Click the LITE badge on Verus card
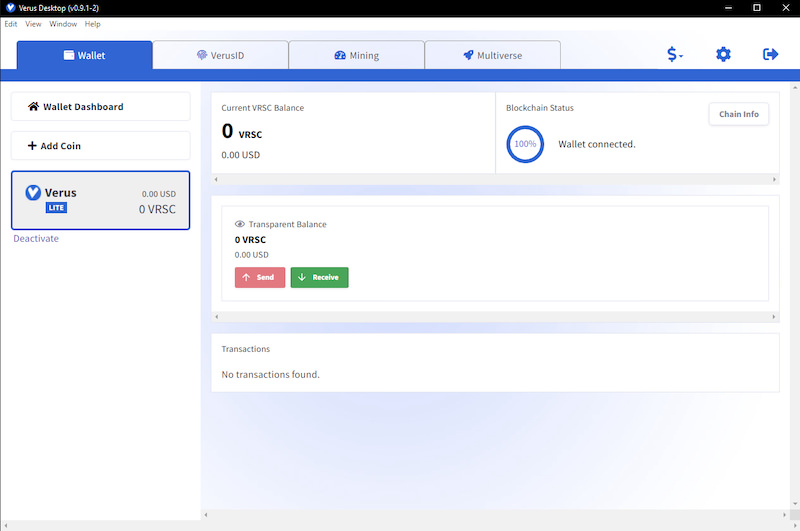800x531 pixels. [56, 208]
